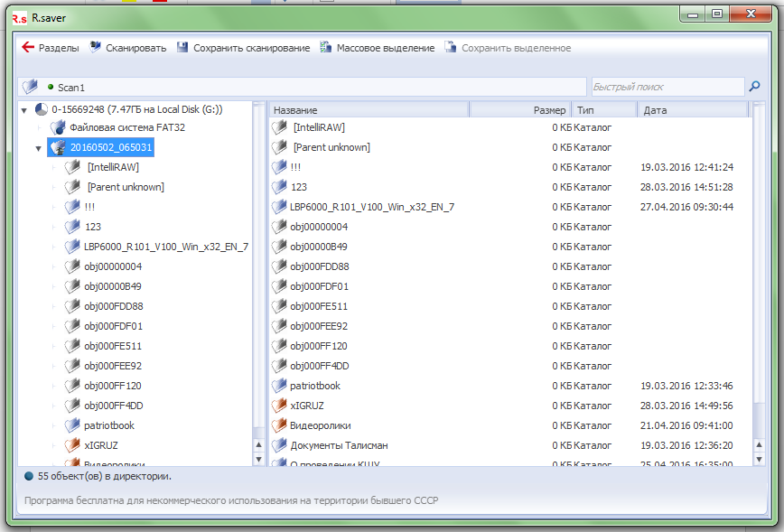The width and height of the screenshot is (784, 532).
Task: Click the Scan1 path breadcrumb
Action: coord(70,87)
